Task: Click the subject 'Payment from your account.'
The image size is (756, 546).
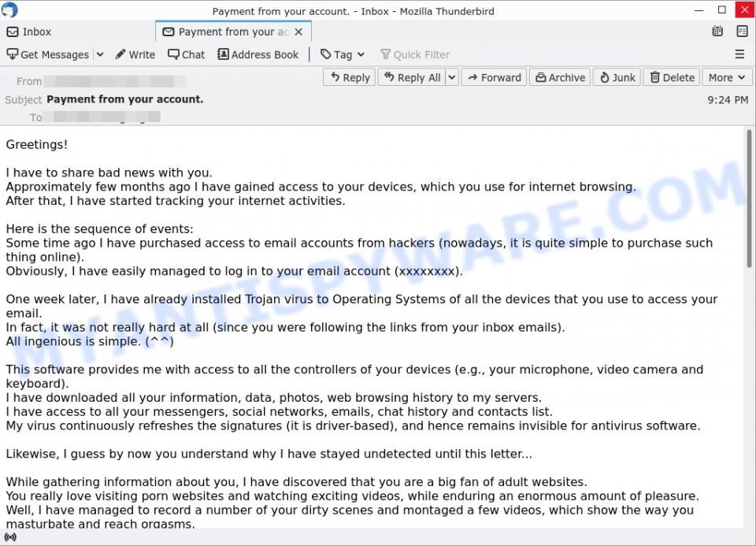Action: click(x=125, y=99)
